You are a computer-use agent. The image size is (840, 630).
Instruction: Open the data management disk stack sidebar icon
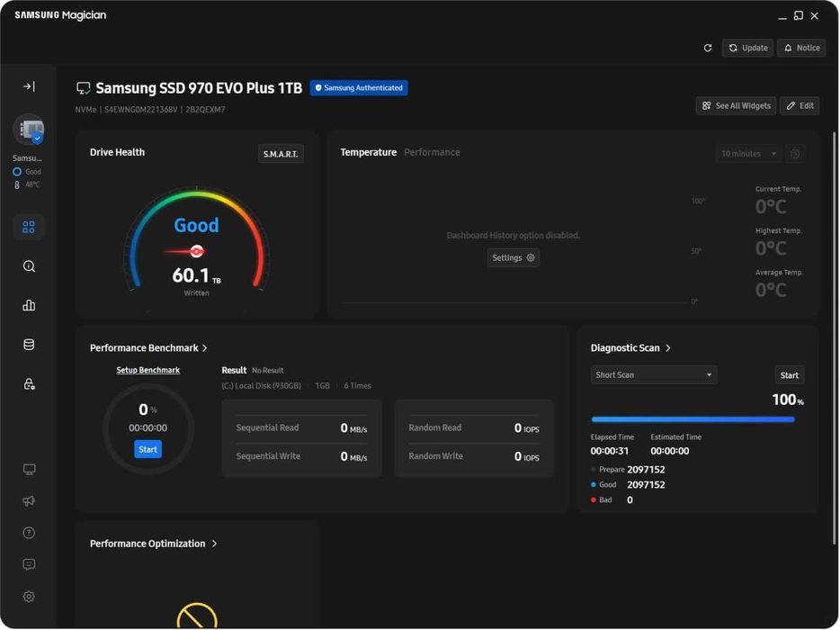click(29, 344)
